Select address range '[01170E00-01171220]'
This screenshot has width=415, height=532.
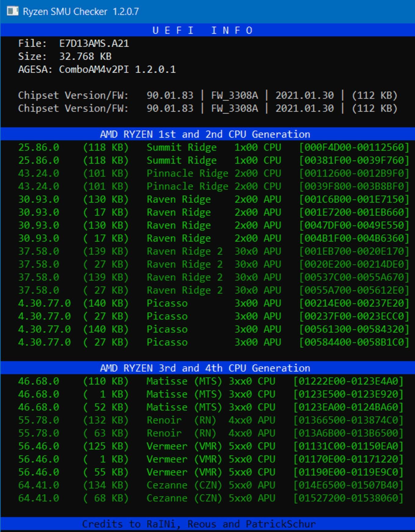point(348,459)
